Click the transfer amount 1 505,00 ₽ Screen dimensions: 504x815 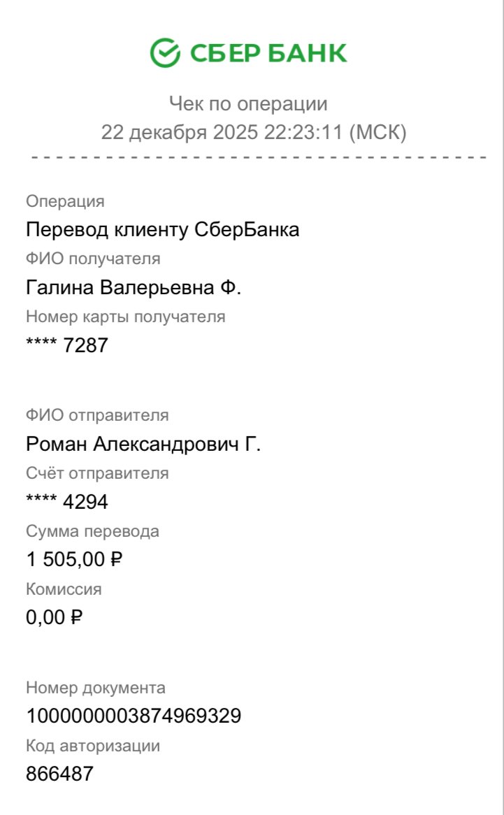pyautogui.click(x=75, y=559)
